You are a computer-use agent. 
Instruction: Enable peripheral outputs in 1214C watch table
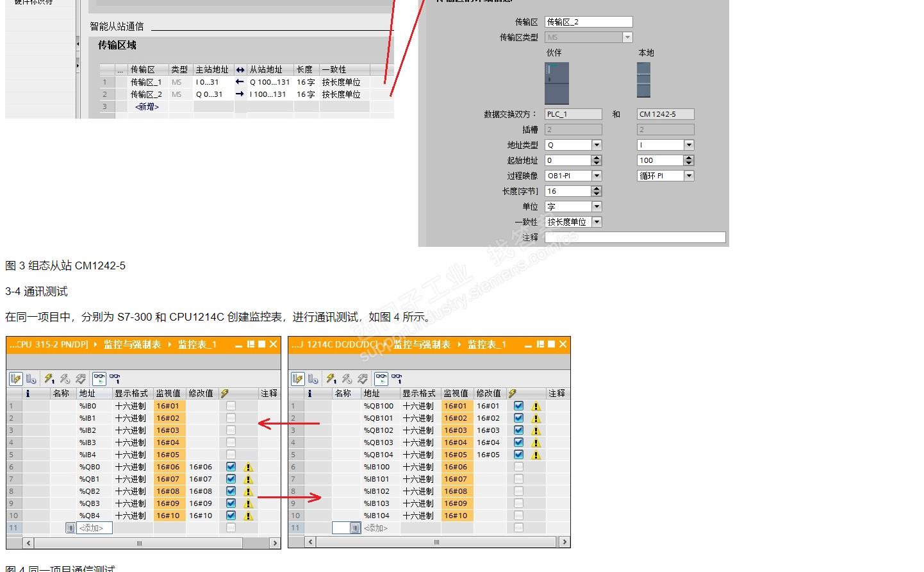coord(362,379)
